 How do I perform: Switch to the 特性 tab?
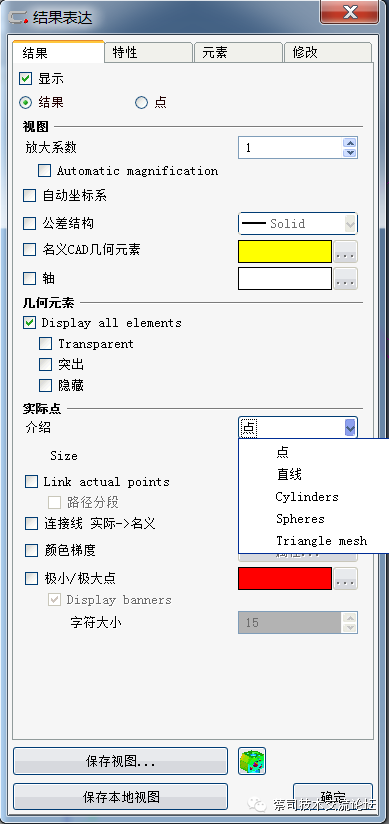pyautogui.click(x=148, y=53)
